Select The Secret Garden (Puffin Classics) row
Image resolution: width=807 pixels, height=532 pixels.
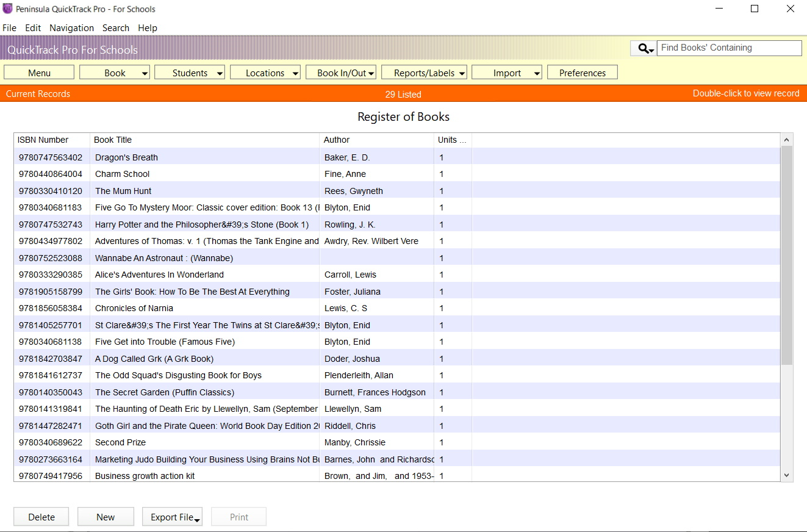click(397, 392)
